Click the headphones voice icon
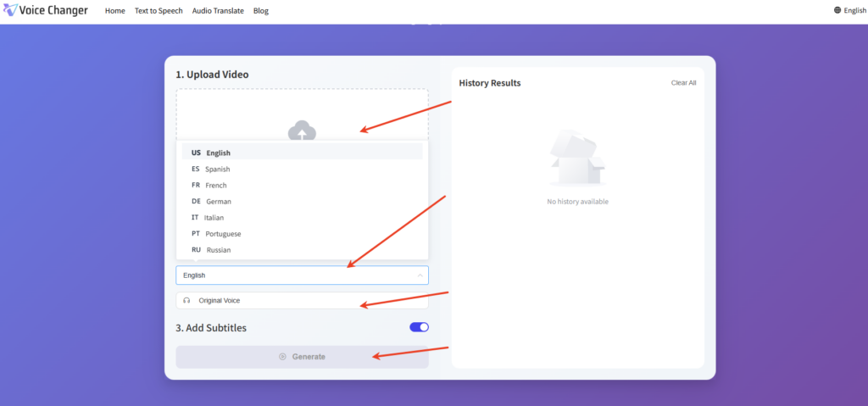 point(186,300)
